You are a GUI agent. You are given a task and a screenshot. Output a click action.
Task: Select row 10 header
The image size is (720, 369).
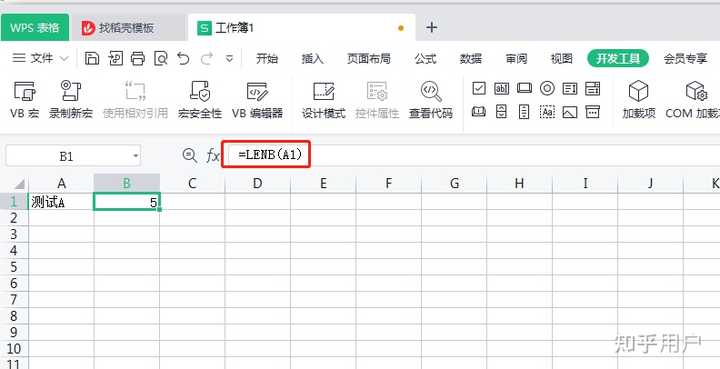[14, 349]
